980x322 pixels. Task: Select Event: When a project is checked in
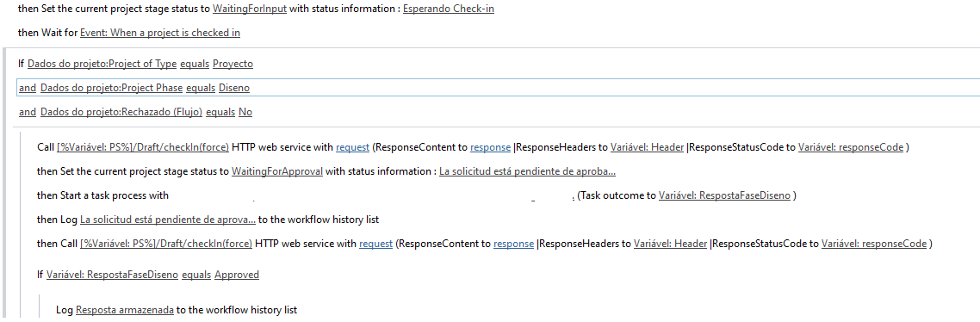(160, 33)
